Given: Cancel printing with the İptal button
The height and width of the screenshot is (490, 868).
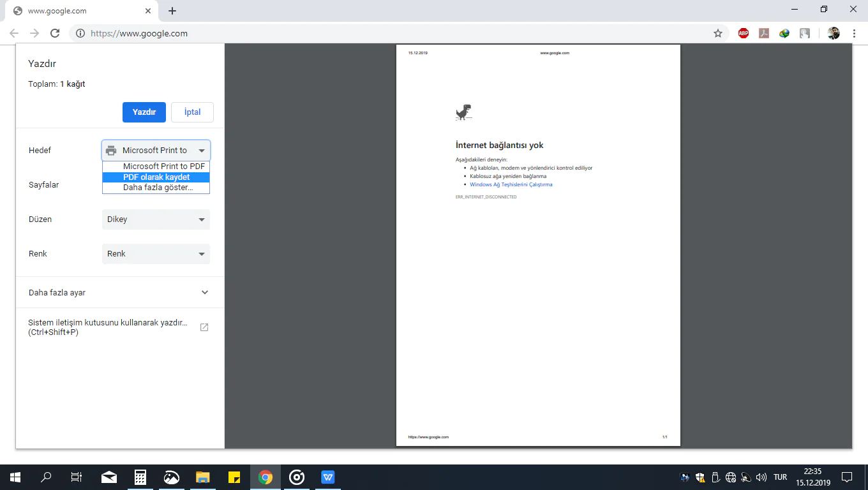Looking at the screenshot, I should (193, 112).
